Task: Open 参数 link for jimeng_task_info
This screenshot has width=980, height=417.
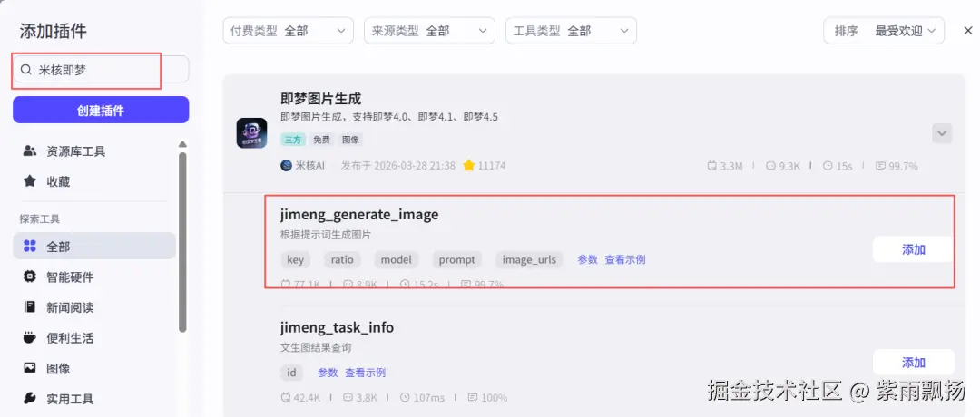Action: coord(328,373)
